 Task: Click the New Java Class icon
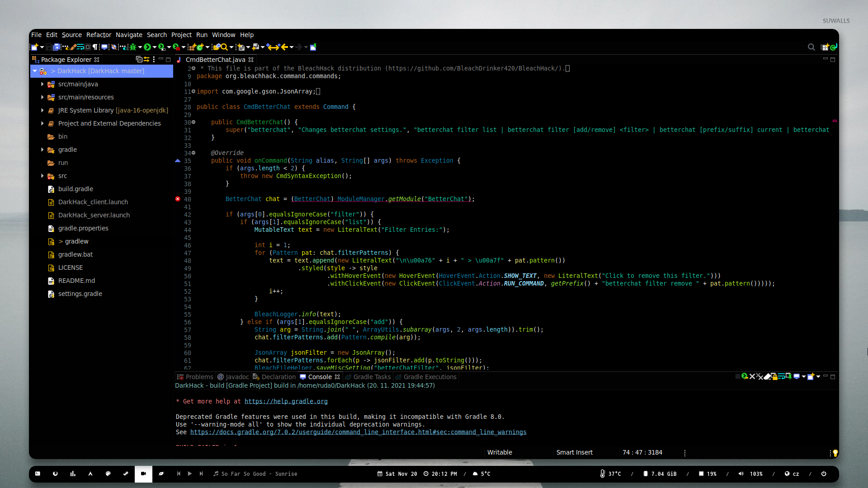click(x=200, y=47)
